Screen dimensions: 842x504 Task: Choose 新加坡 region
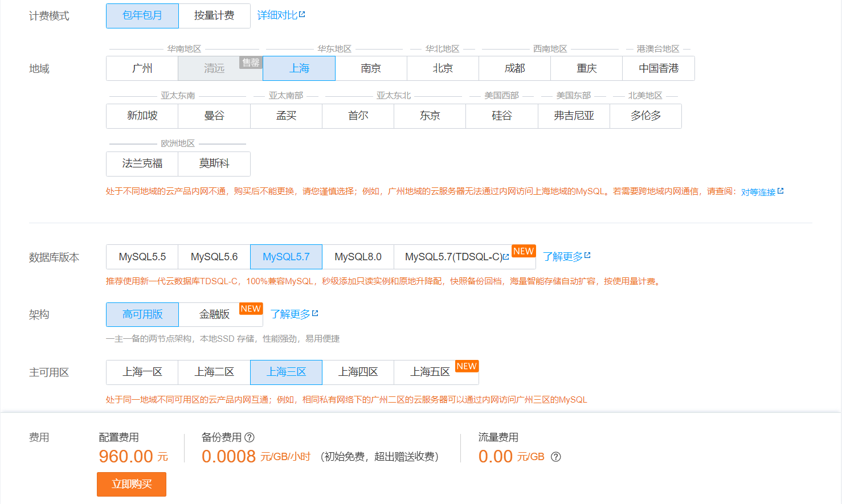coord(142,116)
